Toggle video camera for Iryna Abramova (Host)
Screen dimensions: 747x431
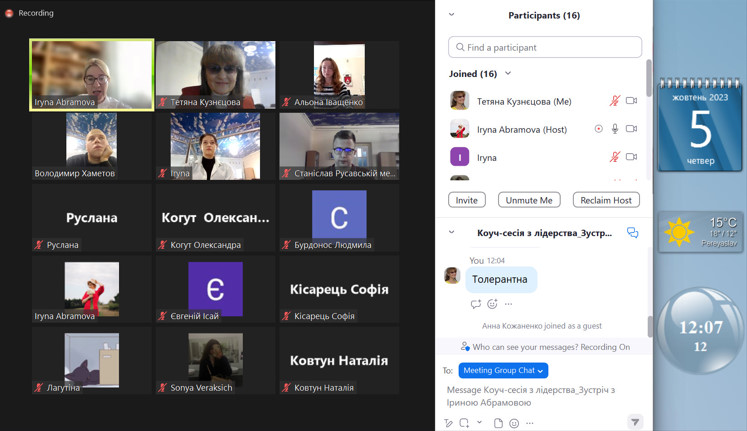click(x=631, y=129)
